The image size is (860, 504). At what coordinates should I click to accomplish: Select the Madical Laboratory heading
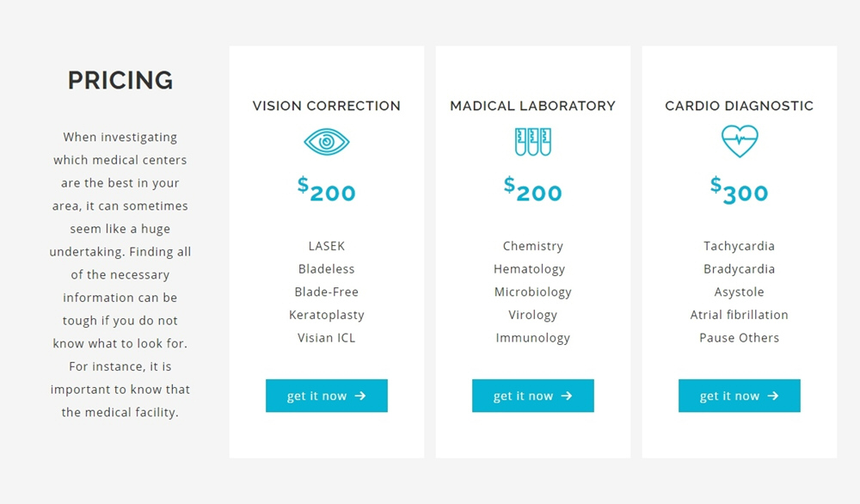pos(532,106)
